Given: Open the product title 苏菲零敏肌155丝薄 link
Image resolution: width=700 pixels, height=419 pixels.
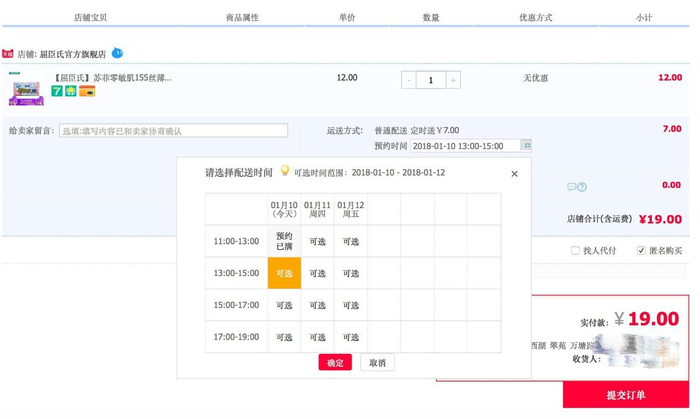Looking at the screenshot, I should point(112,78).
